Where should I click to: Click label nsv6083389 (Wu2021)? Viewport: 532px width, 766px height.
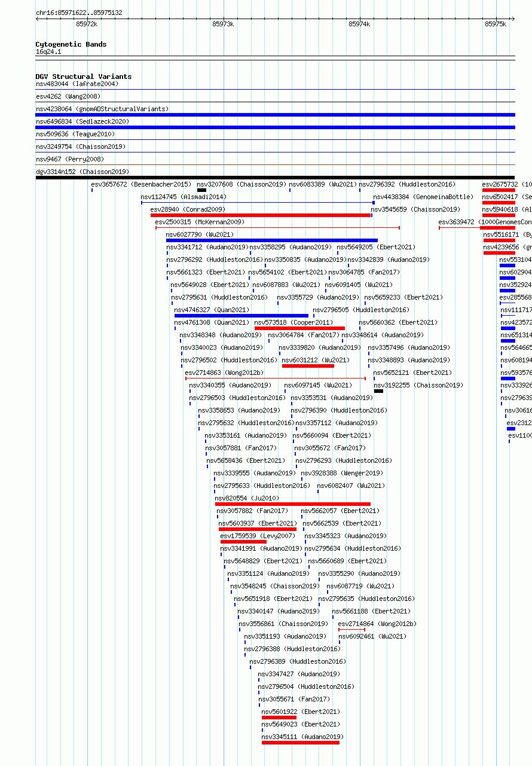tap(323, 184)
